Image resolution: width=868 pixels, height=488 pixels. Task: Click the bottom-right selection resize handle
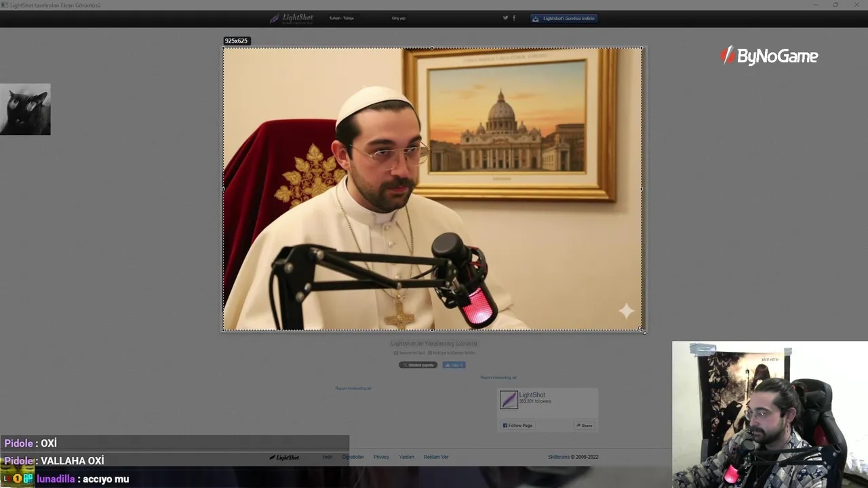642,331
